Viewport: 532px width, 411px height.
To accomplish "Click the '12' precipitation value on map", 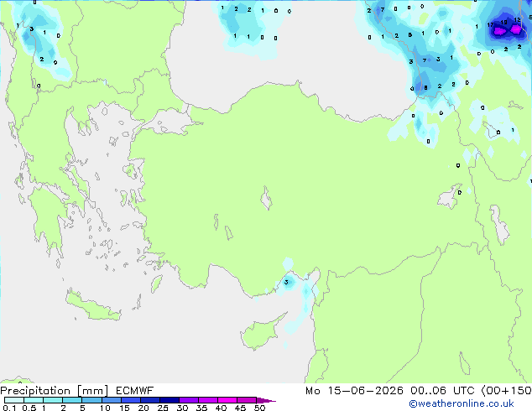I will point(517,19).
